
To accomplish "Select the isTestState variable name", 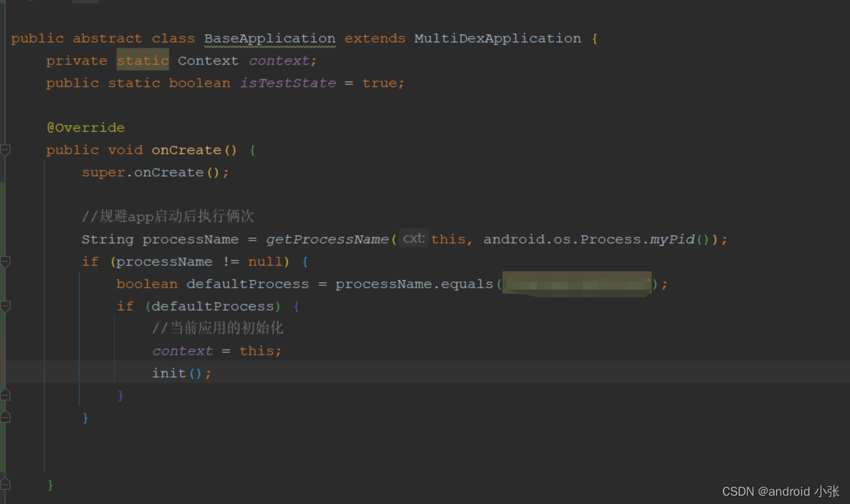I will pyautogui.click(x=288, y=82).
